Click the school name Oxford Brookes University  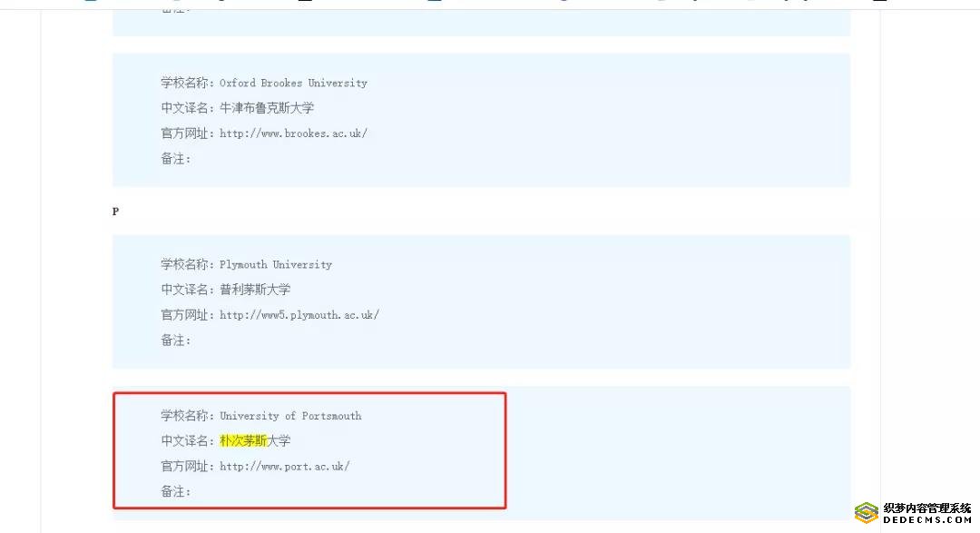(x=293, y=83)
